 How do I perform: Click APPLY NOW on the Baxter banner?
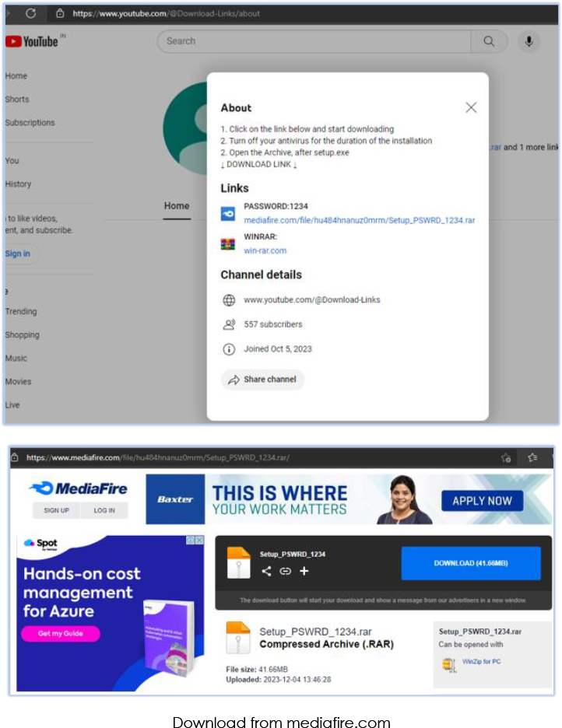click(x=482, y=501)
